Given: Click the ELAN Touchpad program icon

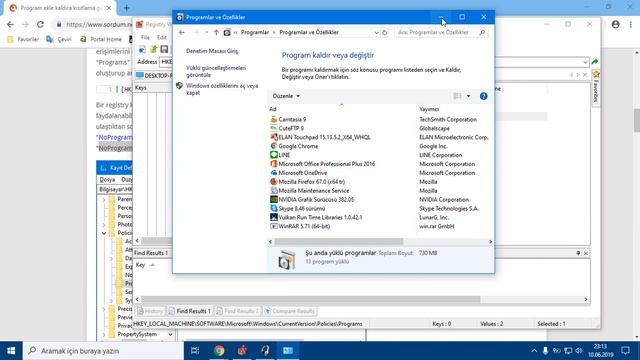Looking at the screenshot, I should click(273, 137).
